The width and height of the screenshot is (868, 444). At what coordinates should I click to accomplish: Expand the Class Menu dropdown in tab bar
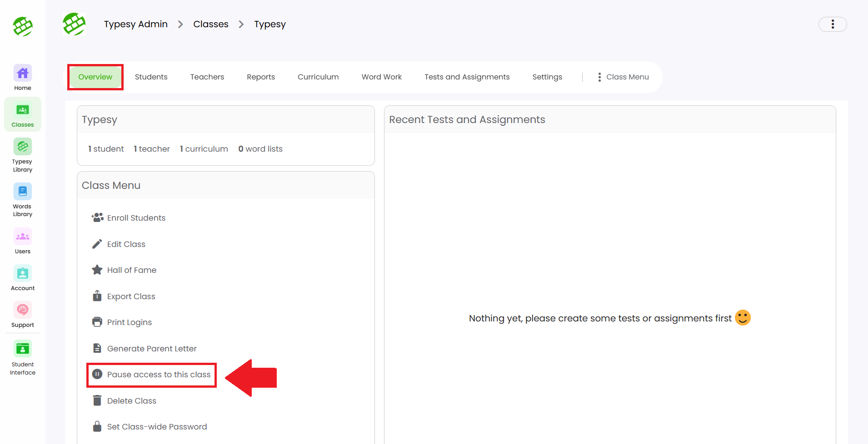coord(624,77)
